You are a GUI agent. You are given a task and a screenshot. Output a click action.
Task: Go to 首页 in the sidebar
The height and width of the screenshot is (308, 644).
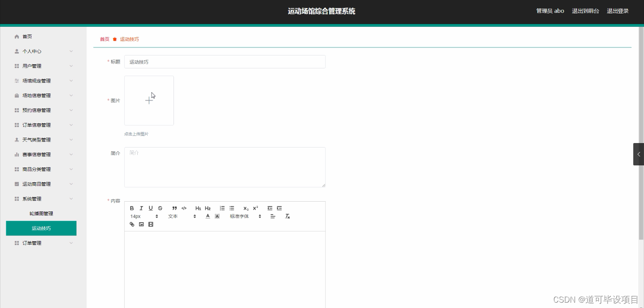pyautogui.click(x=26, y=36)
